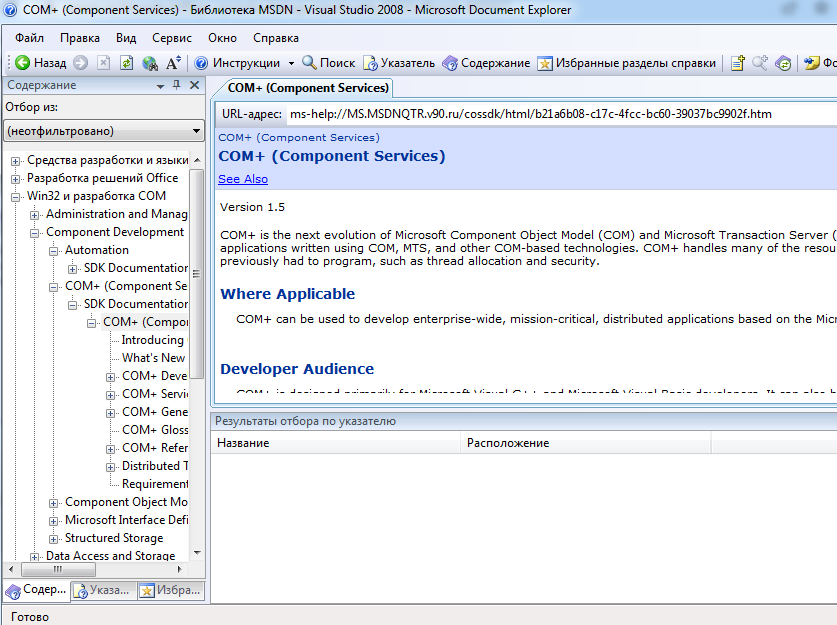Expand Средства разработки и языки node
This screenshot has height=625, width=837.
point(15,161)
